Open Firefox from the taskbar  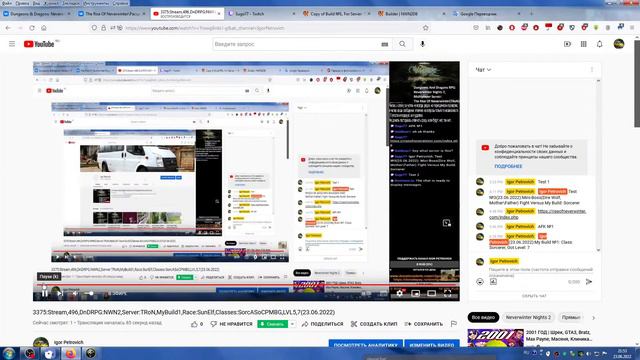click(x=70, y=353)
